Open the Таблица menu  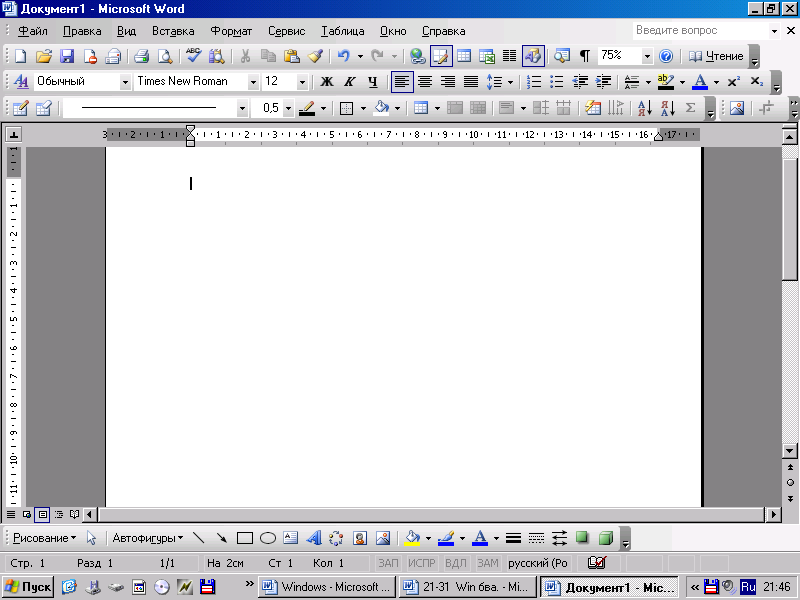[x=342, y=31]
